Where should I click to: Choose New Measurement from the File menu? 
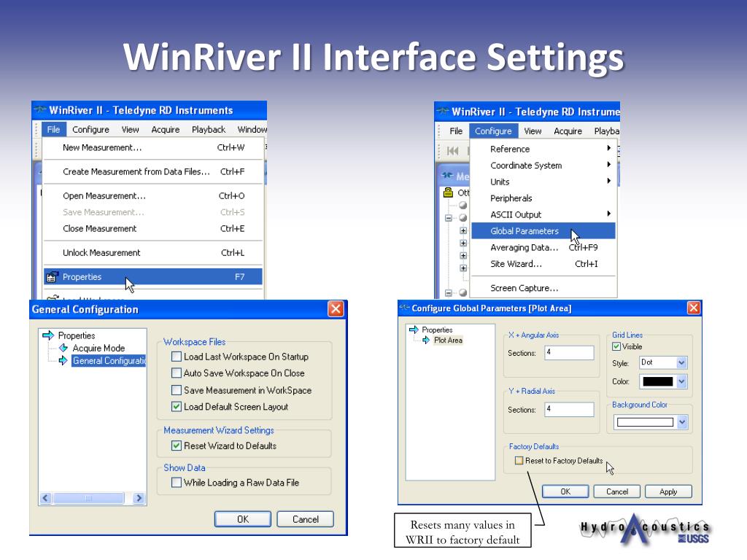tap(153, 147)
